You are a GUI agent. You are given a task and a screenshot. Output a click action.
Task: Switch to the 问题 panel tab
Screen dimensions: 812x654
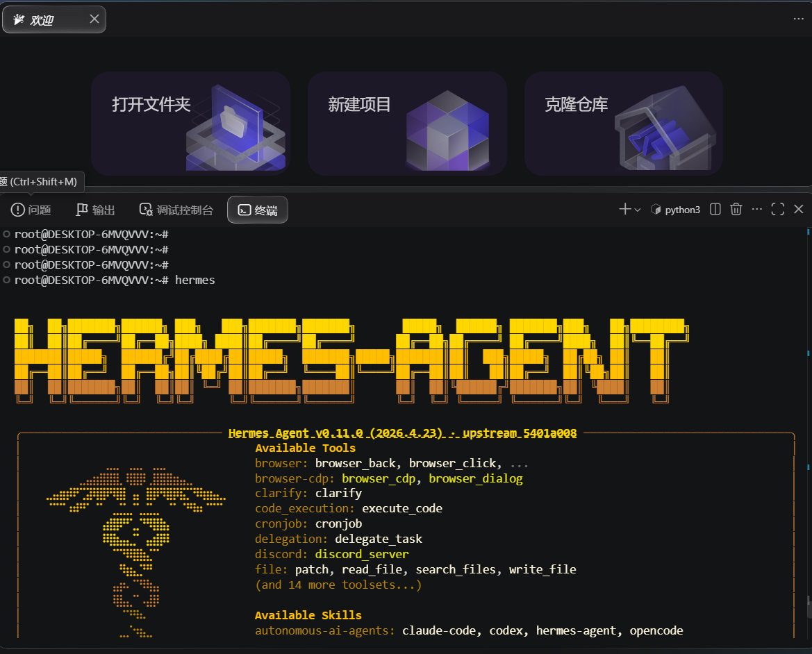click(x=31, y=210)
